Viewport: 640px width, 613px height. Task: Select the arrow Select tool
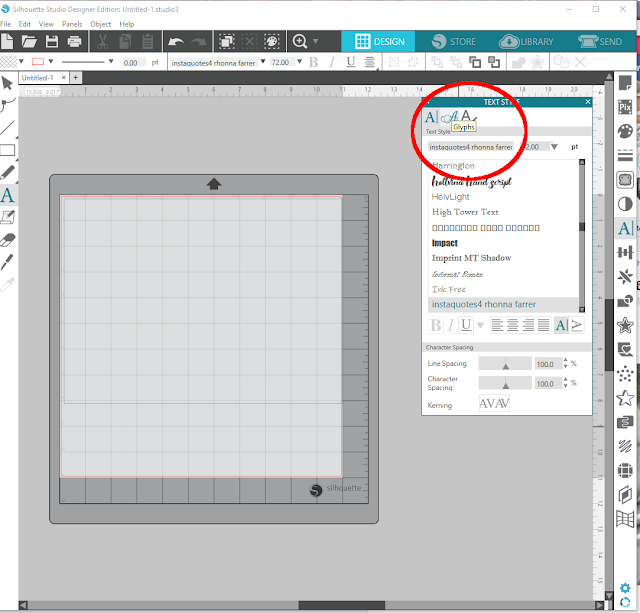(7, 83)
